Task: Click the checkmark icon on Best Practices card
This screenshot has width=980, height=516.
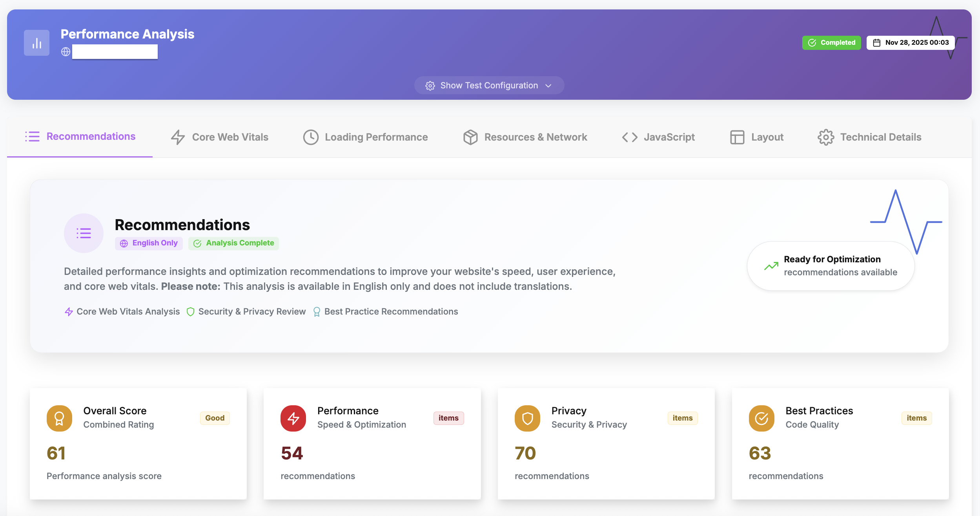Action: click(x=761, y=418)
